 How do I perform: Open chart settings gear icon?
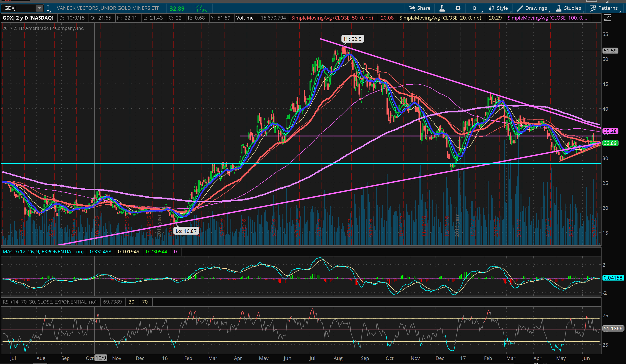coord(458,8)
